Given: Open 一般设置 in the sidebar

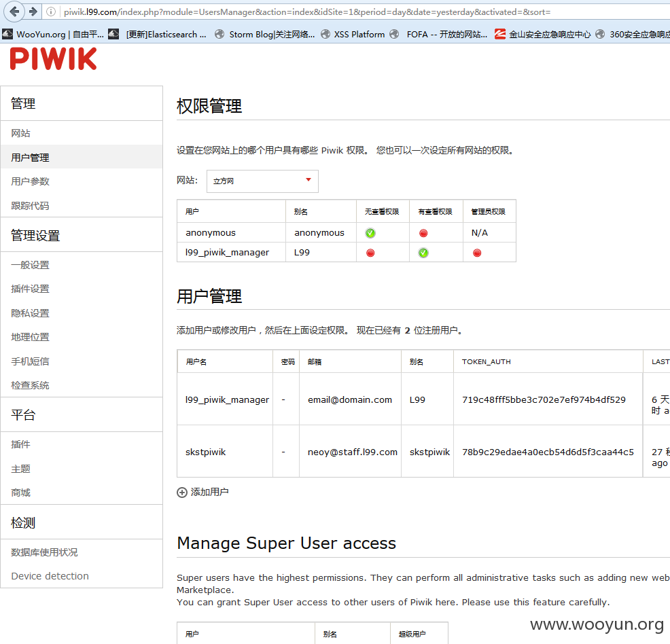Looking at the screenshot, I should (x=30, y=265).
